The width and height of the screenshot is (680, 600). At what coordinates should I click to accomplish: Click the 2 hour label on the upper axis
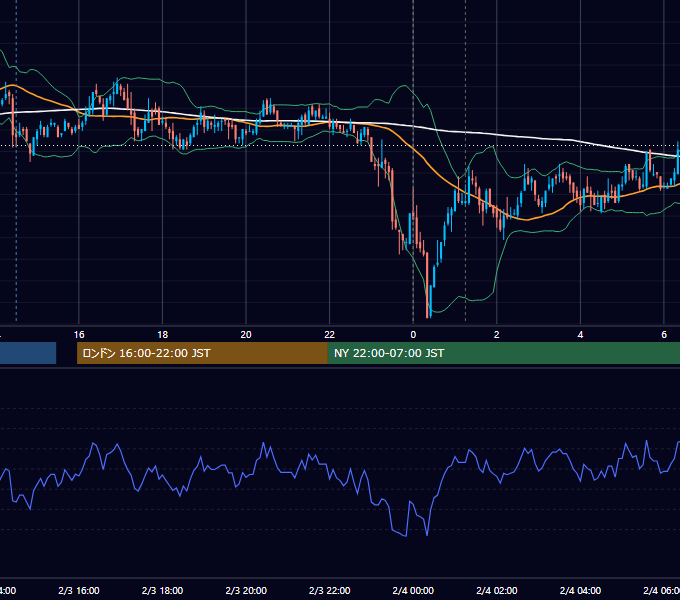(497, 335)
